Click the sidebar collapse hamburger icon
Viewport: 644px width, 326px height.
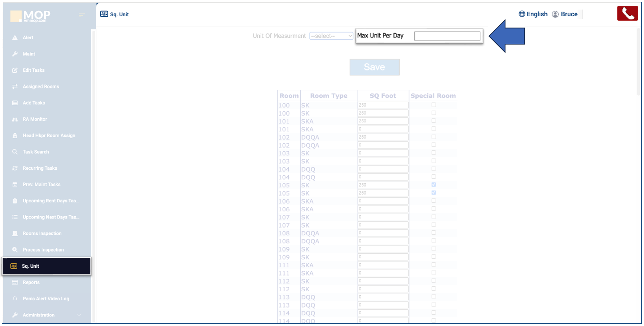(x=82, y=15)
